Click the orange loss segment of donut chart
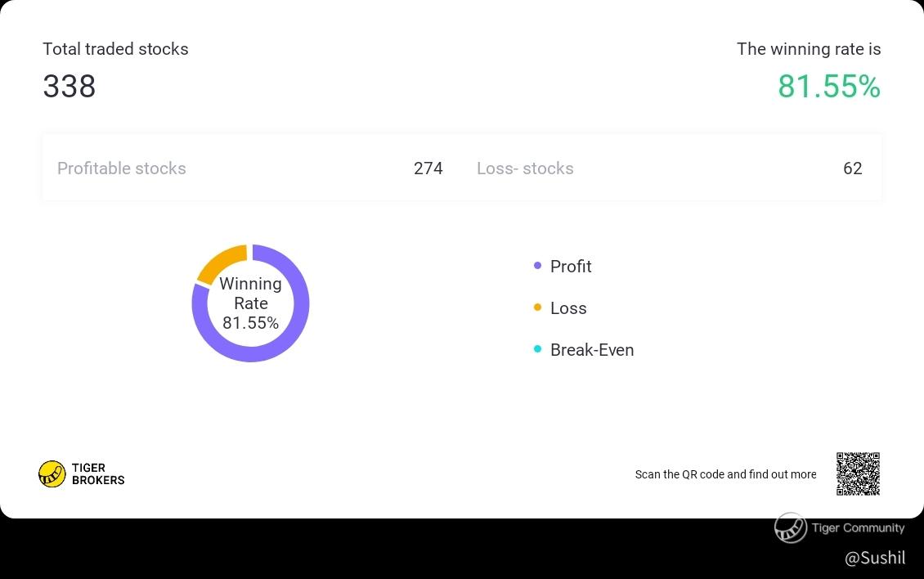This screenshot has height=579, width=924. click(x=222, y=262)
